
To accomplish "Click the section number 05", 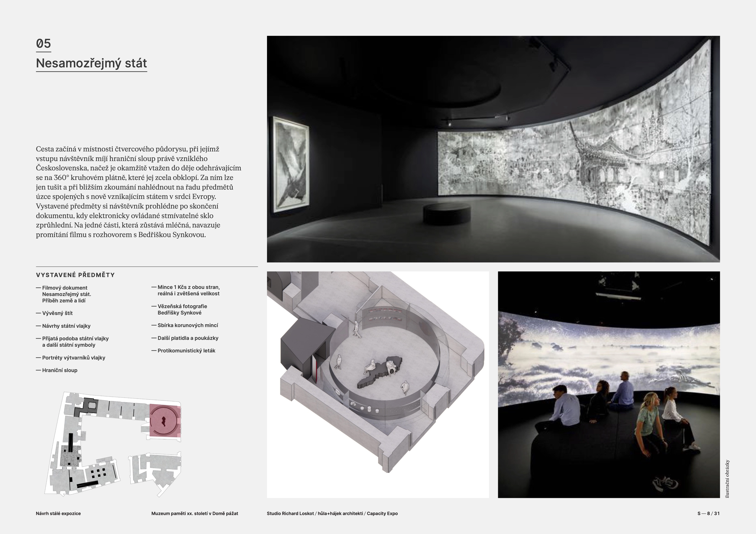I will [x=43, y=44].
